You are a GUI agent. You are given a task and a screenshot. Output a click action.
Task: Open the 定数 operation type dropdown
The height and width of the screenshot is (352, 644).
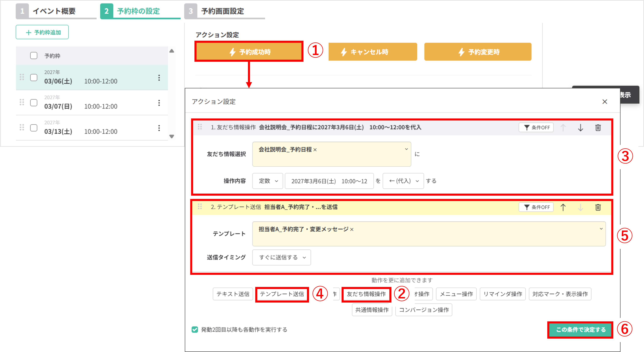pos(267,181)
